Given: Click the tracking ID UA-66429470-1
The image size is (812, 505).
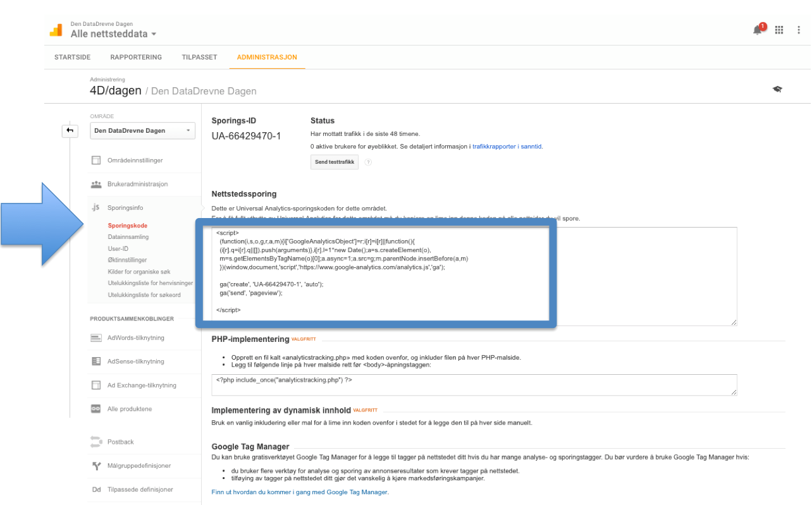Looking at the screenshot, I should pos(246,136).
